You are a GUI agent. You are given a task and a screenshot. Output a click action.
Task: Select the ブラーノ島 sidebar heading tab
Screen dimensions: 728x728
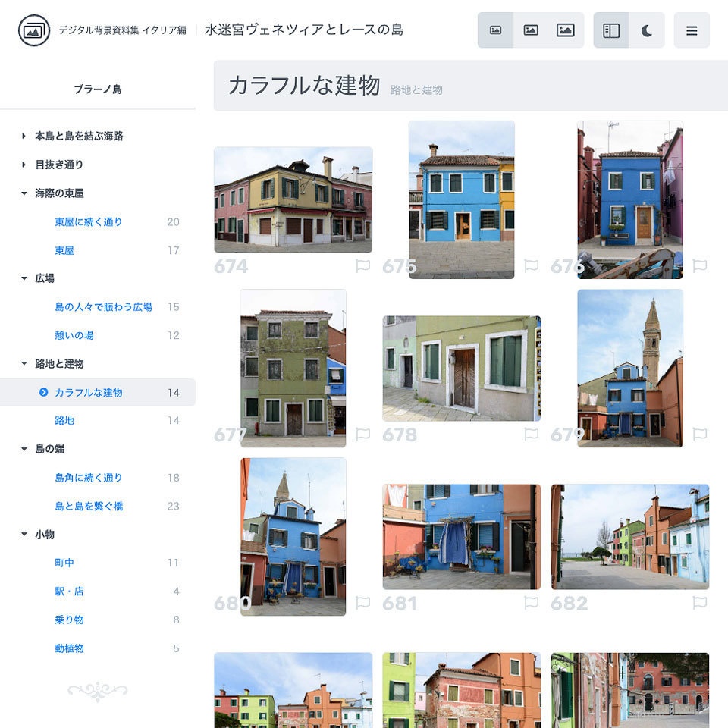coord(98,89)
